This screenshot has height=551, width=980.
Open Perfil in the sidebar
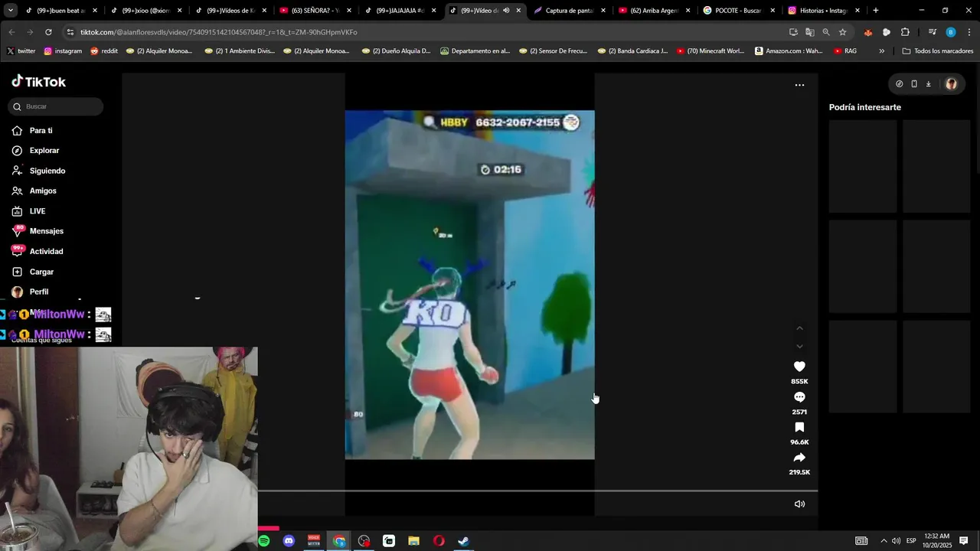[38, 292]
